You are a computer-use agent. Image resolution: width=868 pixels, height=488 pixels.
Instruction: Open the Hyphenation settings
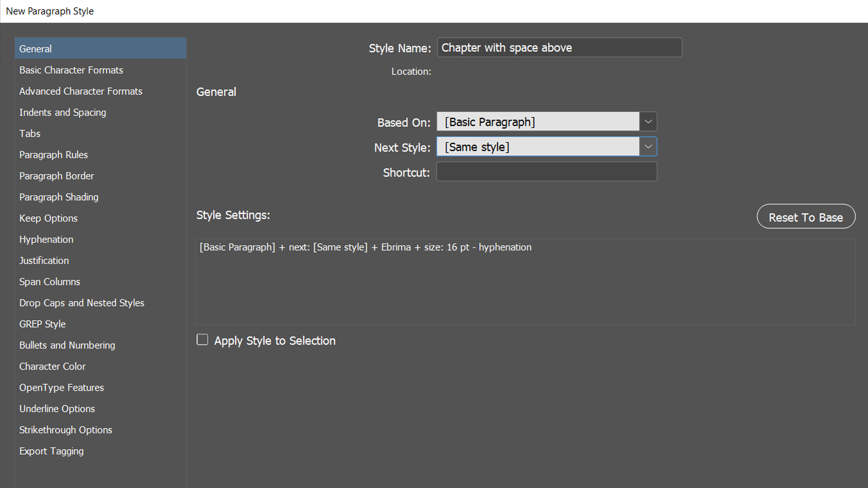tap(46, 239)
